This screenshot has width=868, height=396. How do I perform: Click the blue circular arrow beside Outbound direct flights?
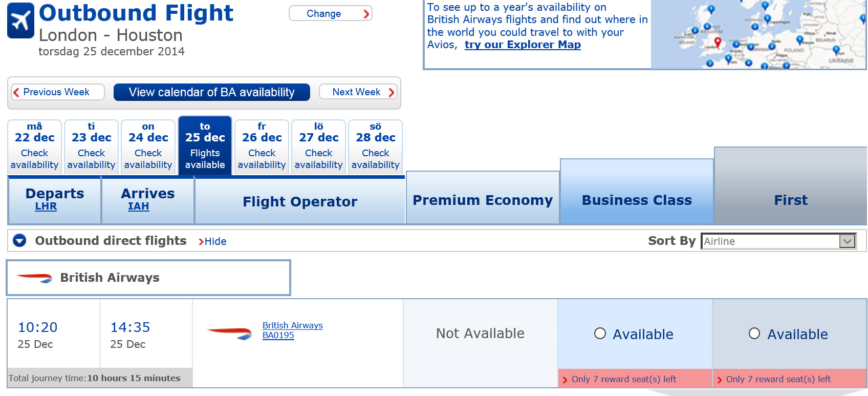pos(19,240)
